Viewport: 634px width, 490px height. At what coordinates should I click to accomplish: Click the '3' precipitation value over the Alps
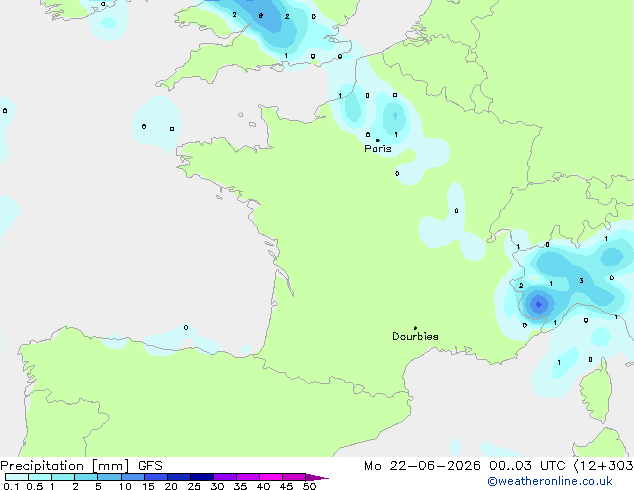coord(581,281)
